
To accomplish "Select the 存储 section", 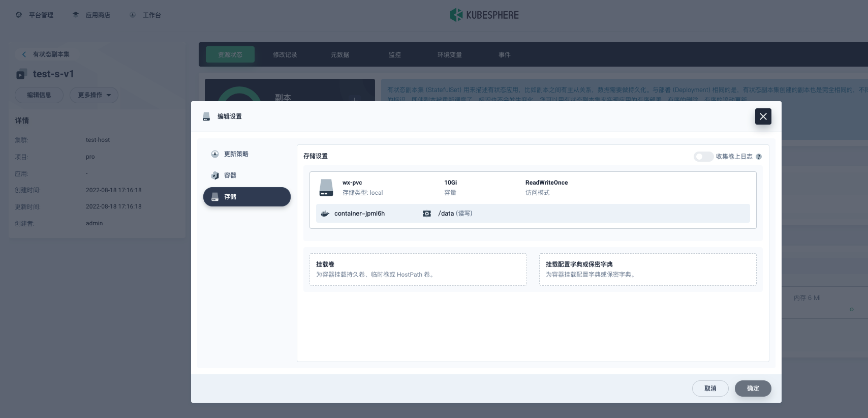I will click(x=247, y=197).
